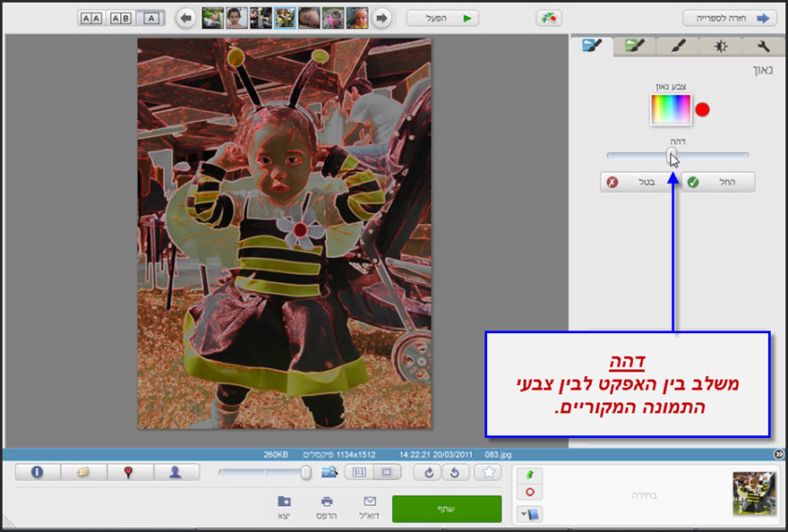Star the current photo
788x532 pixels.
coord(489,472)
